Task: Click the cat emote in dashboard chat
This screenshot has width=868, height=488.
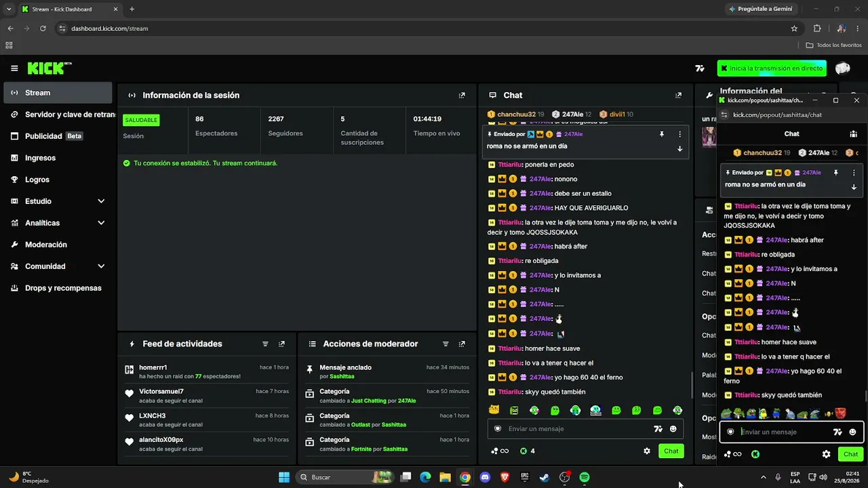Action: click(x=494, y=410)
